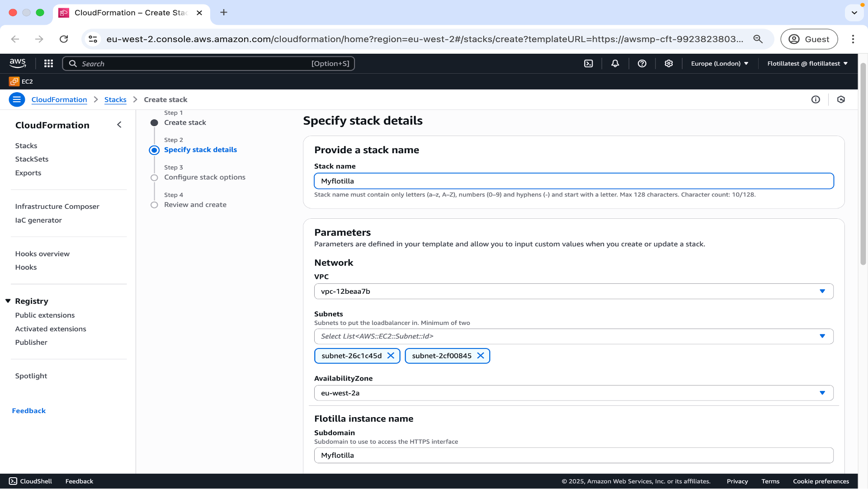Launch CloudShell from top navigation icon

588,64
